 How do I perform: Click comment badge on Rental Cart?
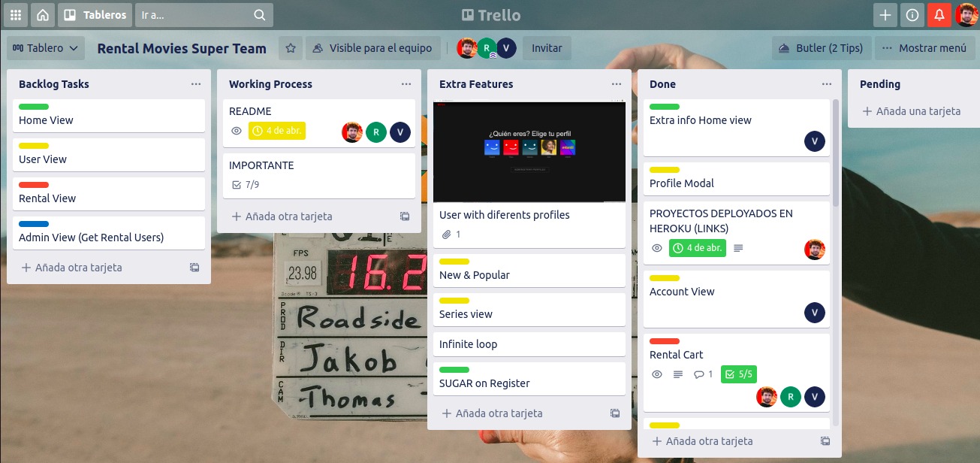tap(703, 374)
